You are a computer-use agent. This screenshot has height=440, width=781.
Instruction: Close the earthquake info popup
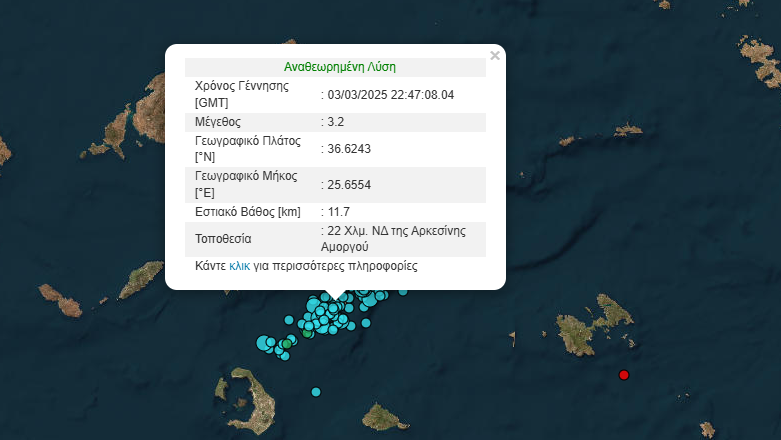[x=495, y=56]
